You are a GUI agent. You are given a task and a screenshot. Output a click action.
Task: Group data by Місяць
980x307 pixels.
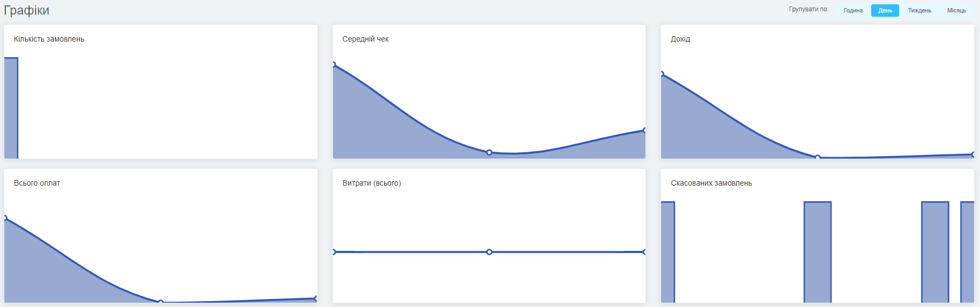[956, 10]
